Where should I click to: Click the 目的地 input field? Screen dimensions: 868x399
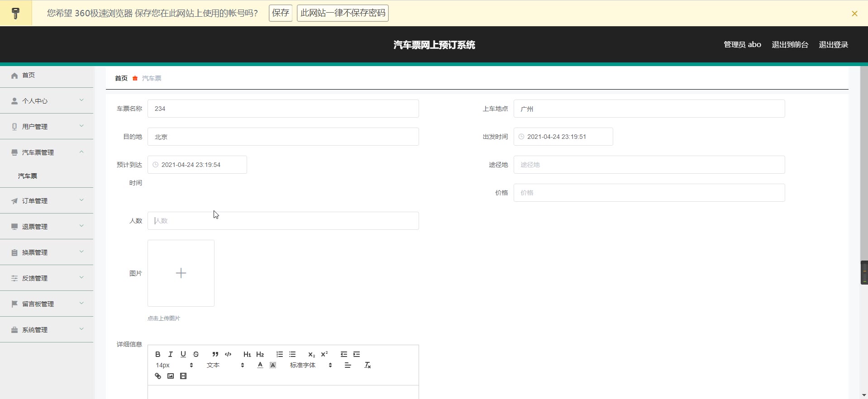coord(283,137)
